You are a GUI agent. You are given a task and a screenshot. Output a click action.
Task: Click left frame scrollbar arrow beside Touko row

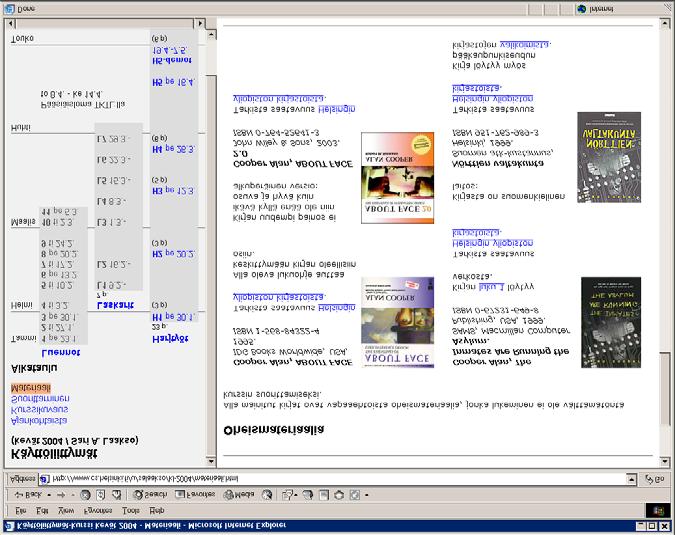(x=211, y=34)
